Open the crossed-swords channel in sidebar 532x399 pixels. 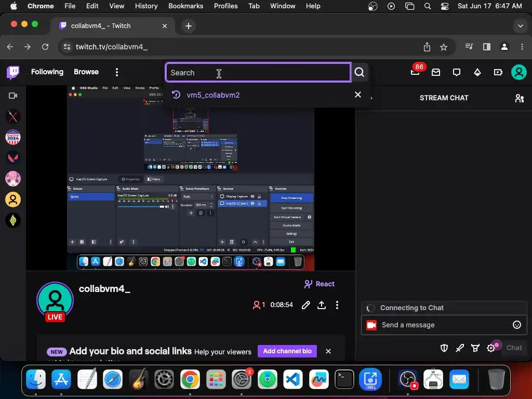point(13,116)
